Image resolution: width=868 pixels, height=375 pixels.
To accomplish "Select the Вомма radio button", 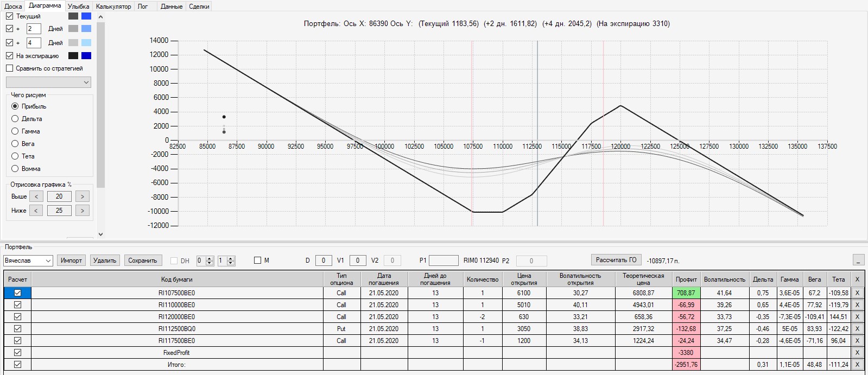I will click(x=15, y=169).
